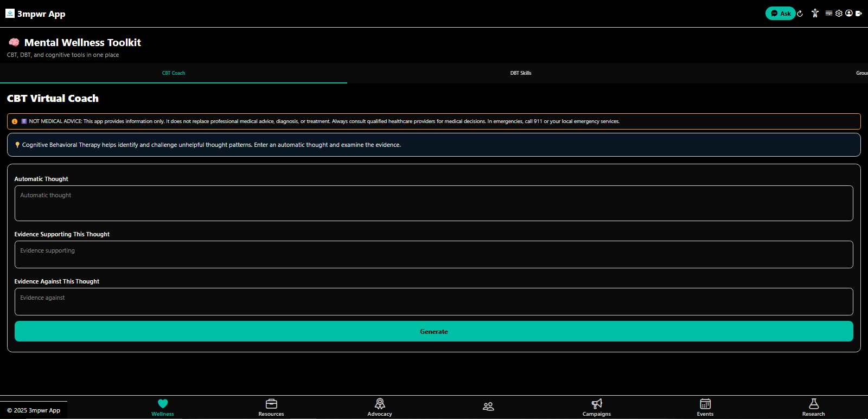Open accessibility options icon
This screenshot has height=419, width=868.
(x=815, y=14)
